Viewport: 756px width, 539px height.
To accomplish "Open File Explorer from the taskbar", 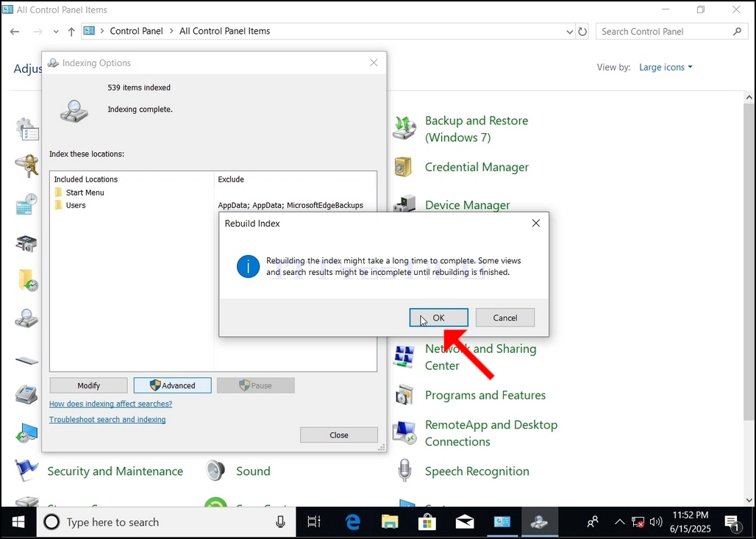I will (390, 522).
